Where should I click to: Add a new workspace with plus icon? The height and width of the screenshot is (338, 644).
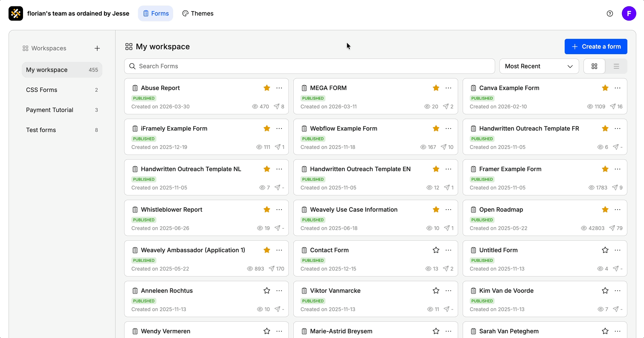[97, 48]
